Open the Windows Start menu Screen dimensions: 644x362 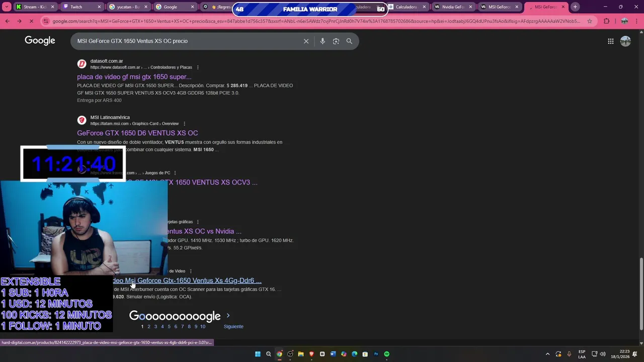(258, 354)
